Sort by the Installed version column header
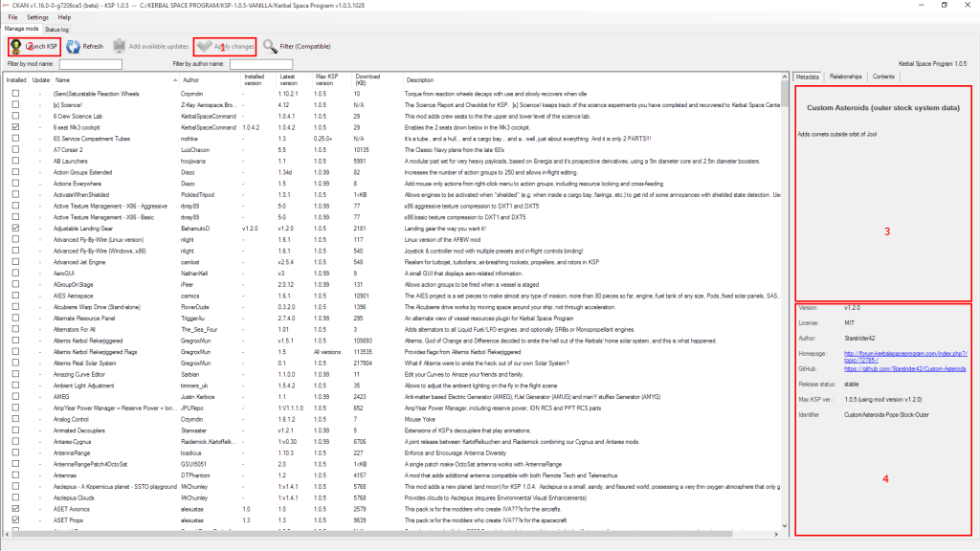The image size is (980, 551). (258, 80)
